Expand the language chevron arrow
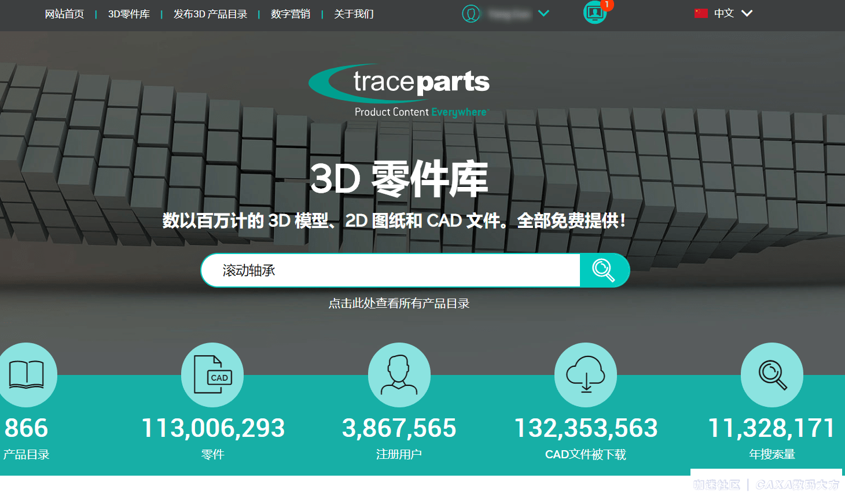Screen dimensions: 845x504 (747, 13)
